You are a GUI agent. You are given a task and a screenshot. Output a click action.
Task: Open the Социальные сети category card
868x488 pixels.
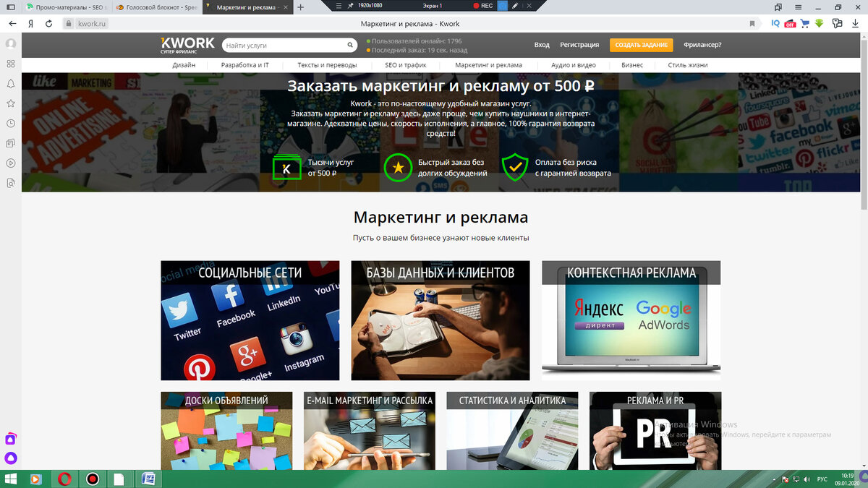250,320
